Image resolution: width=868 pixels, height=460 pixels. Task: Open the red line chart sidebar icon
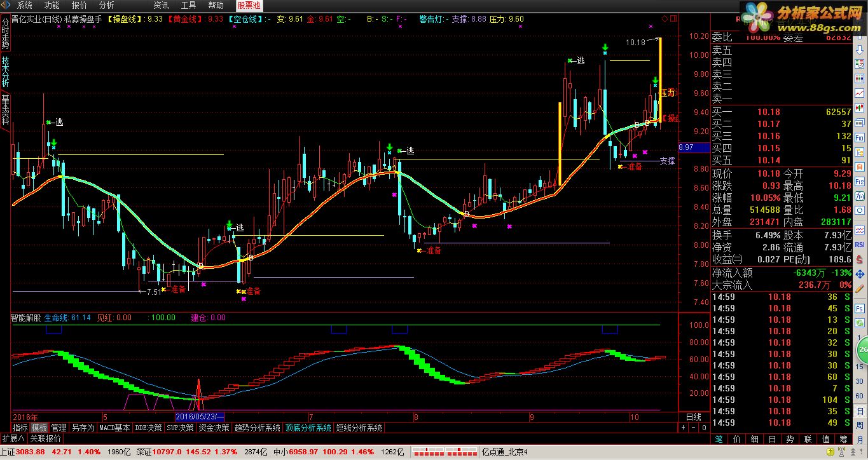[859, 92]
